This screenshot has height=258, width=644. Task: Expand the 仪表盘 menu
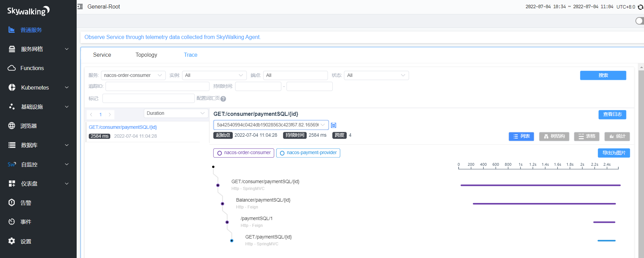pos(67,184)
